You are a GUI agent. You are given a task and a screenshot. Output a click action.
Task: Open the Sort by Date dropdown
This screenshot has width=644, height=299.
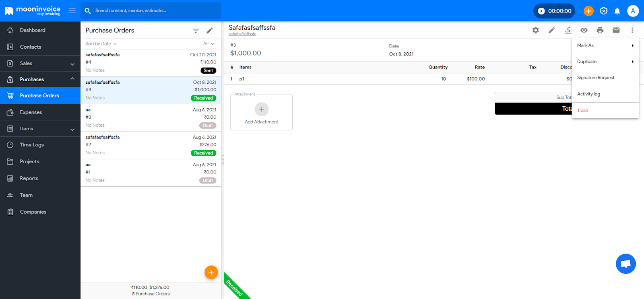pyautogui.click(x=101, y=43)
